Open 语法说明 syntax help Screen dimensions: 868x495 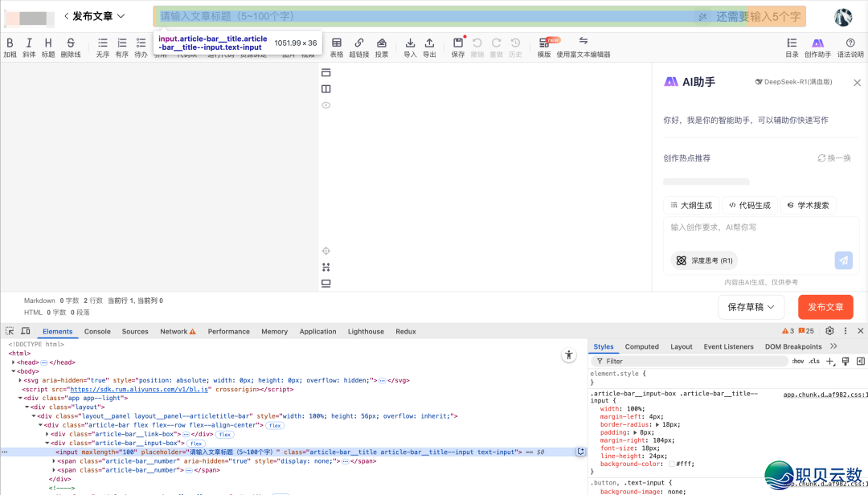coord(850,43)
